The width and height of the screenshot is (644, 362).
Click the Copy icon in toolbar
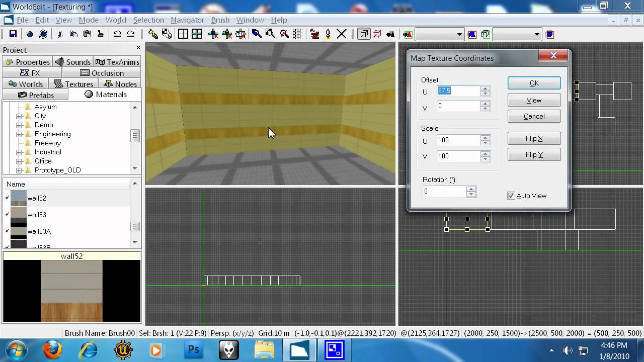pos(73,34)
